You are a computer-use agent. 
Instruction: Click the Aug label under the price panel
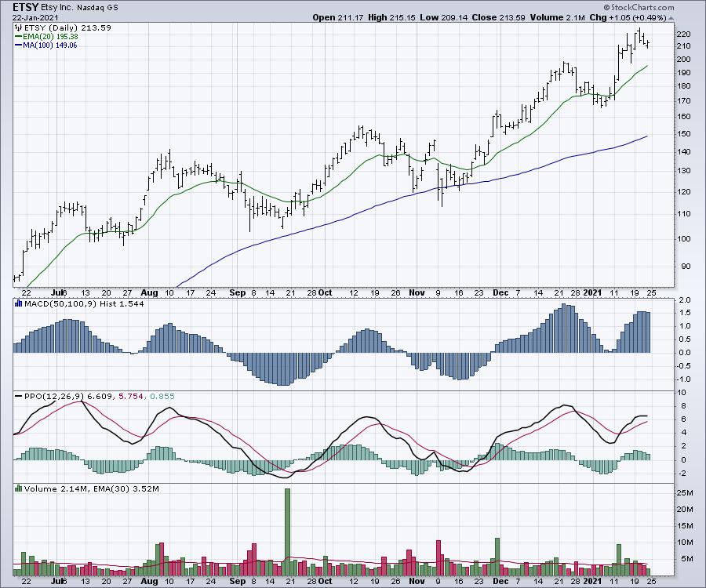pos(149,292)
